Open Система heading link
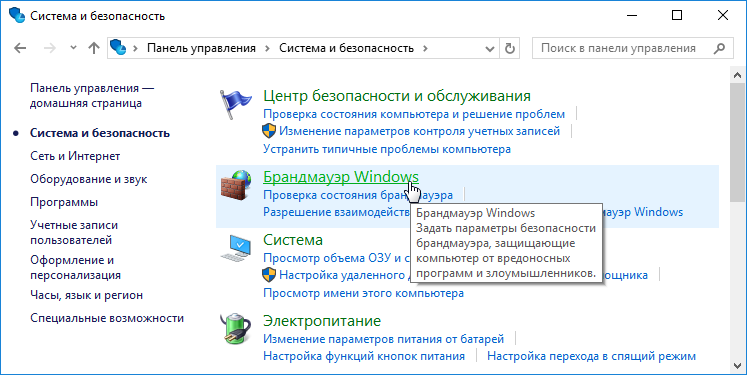 (x=293, y=239)
